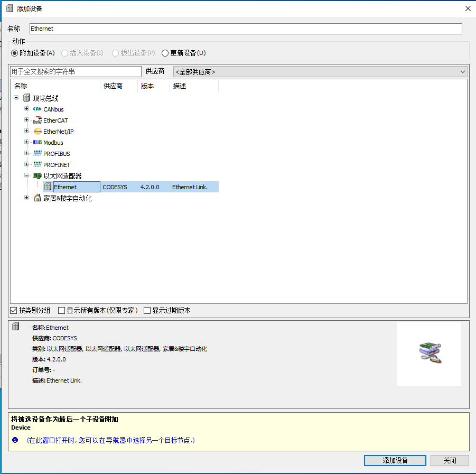Expand the PROFINET tree node
The image size is (476, 474).
tap(27, 164)
